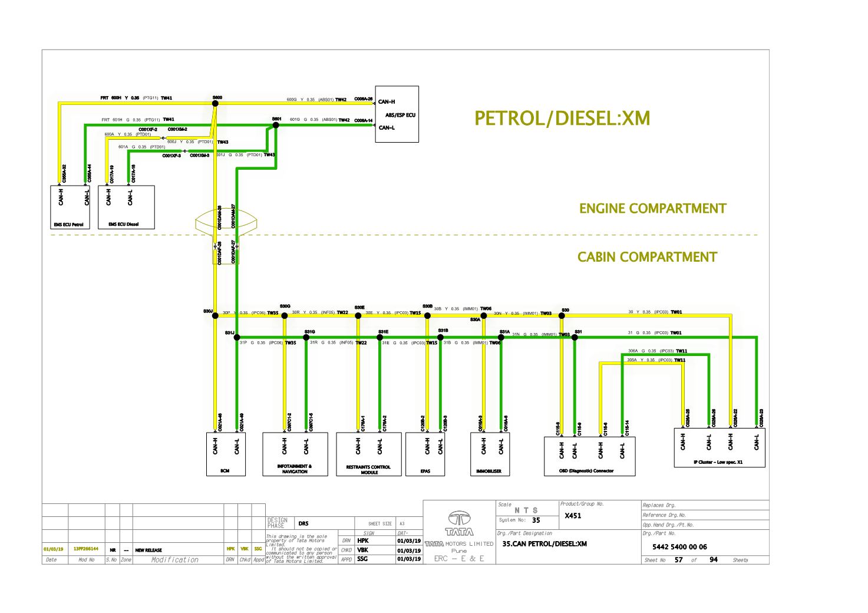Screen dimensions: 868x613
Task: Click splice node S31G
Action: tap(306, 338)
